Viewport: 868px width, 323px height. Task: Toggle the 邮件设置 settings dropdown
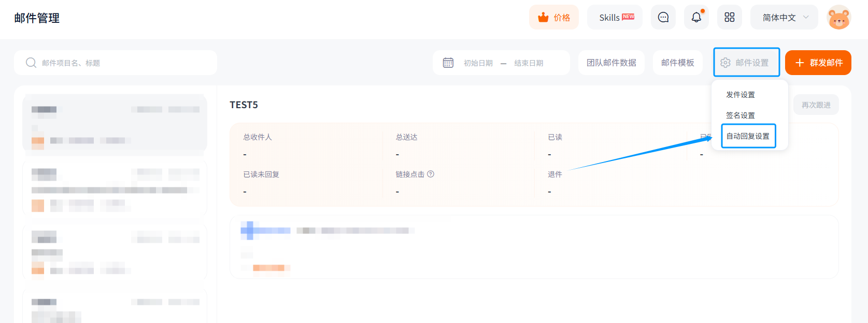747,63
